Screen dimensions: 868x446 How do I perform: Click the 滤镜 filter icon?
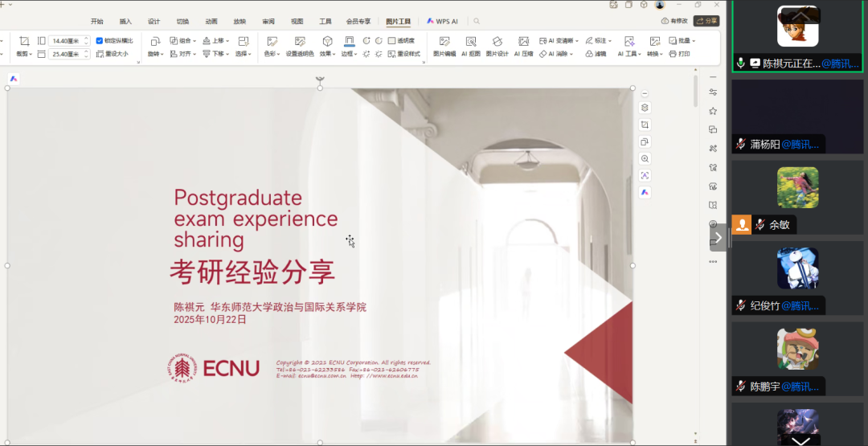[x=596, y=54]
